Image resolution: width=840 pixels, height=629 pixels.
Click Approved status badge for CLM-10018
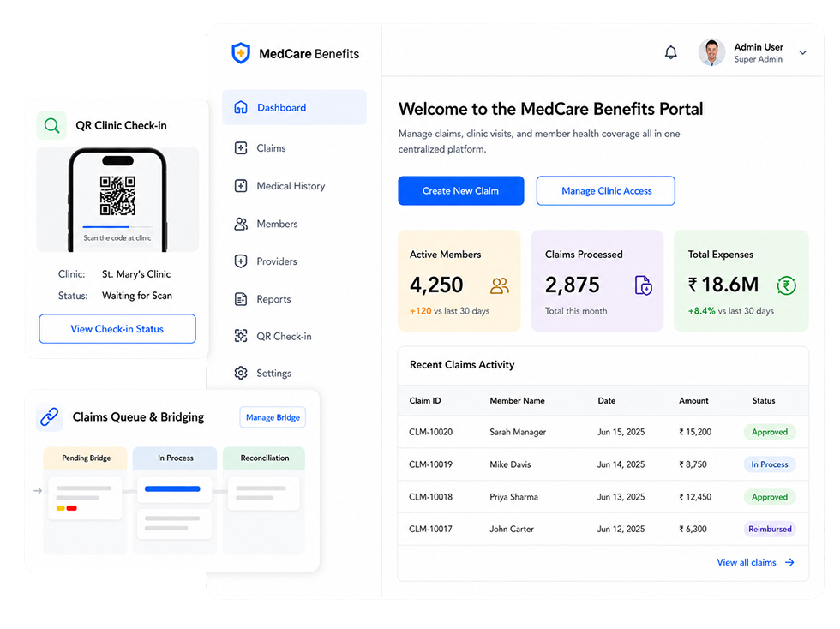(770, 497)
